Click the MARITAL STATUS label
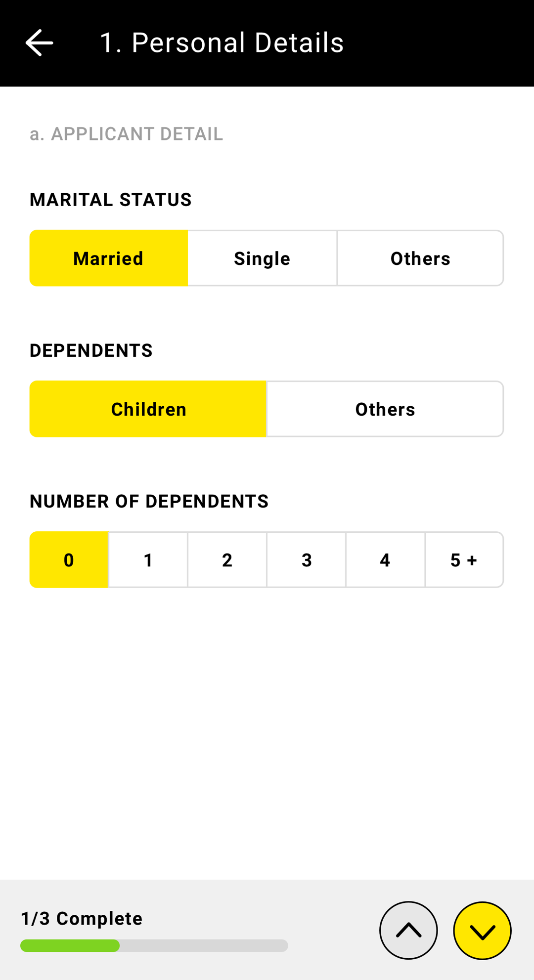This screenshot has height=980, width=534. point(111,200)
